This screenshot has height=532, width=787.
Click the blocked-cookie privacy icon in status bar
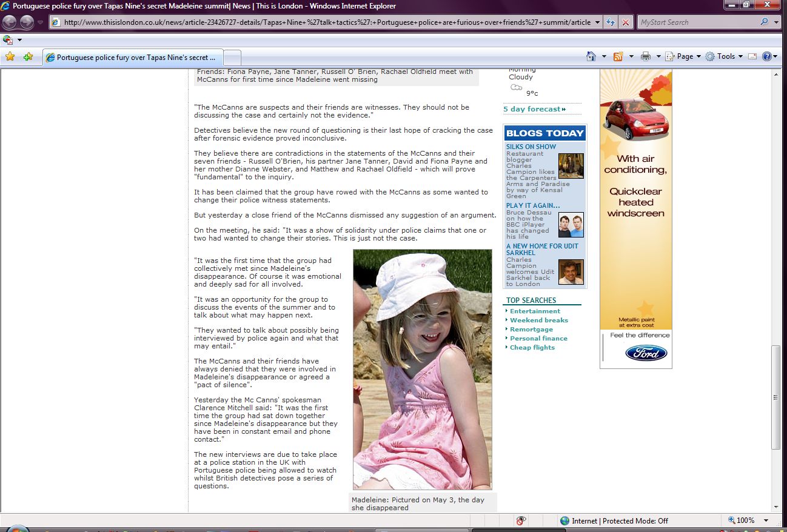coord(521,520)
